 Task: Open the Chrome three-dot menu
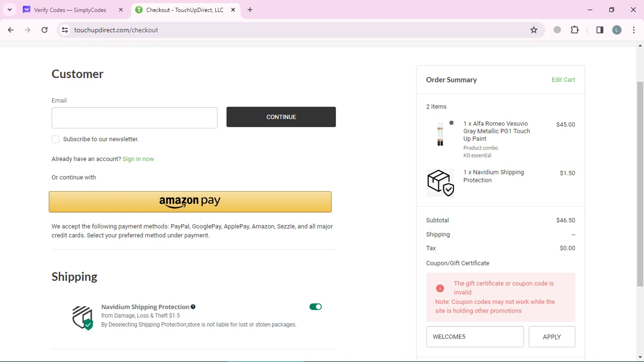click(x=634, y=30)
